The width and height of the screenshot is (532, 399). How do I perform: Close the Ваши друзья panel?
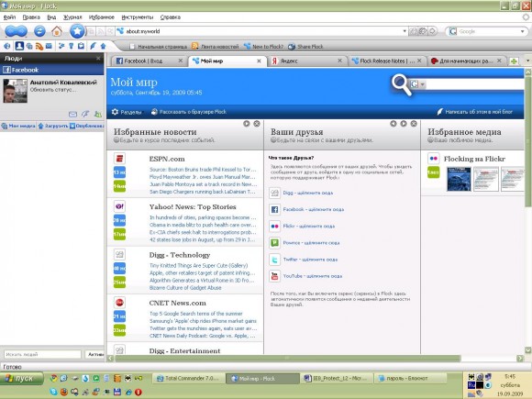point(414,124)
